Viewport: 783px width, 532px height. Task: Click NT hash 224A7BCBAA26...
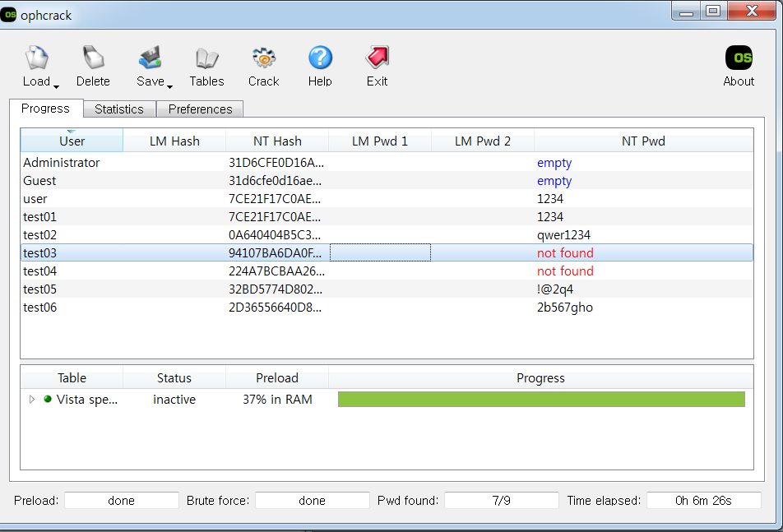point(276,271)
